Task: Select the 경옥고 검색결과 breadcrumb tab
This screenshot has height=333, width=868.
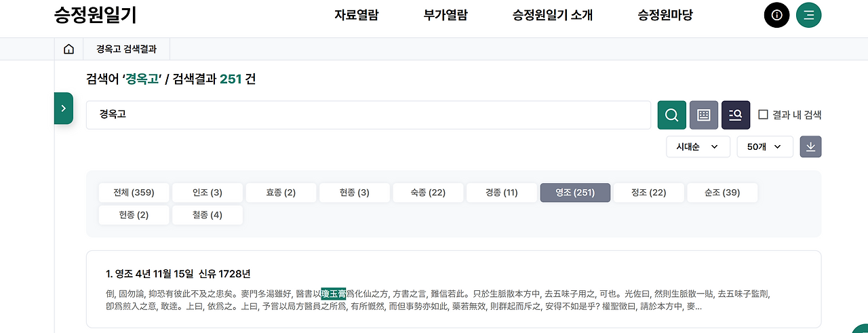Action: [126, 49]
